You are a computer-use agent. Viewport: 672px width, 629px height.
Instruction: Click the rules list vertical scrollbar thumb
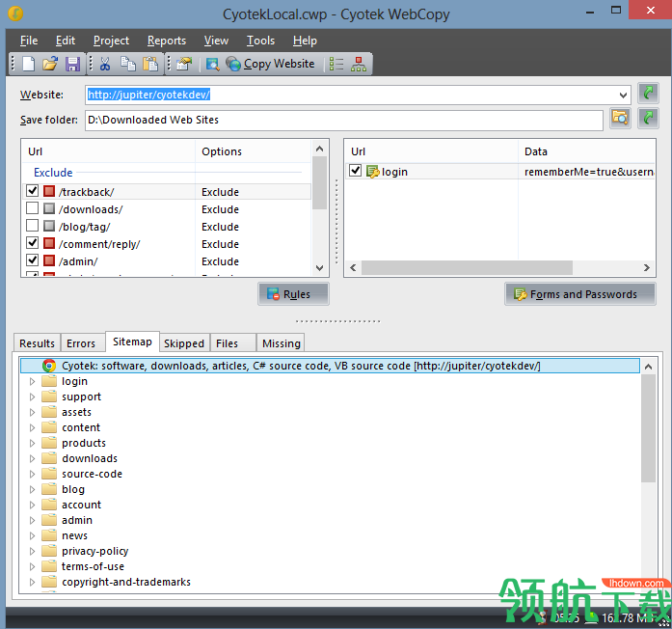click(319, 182)
